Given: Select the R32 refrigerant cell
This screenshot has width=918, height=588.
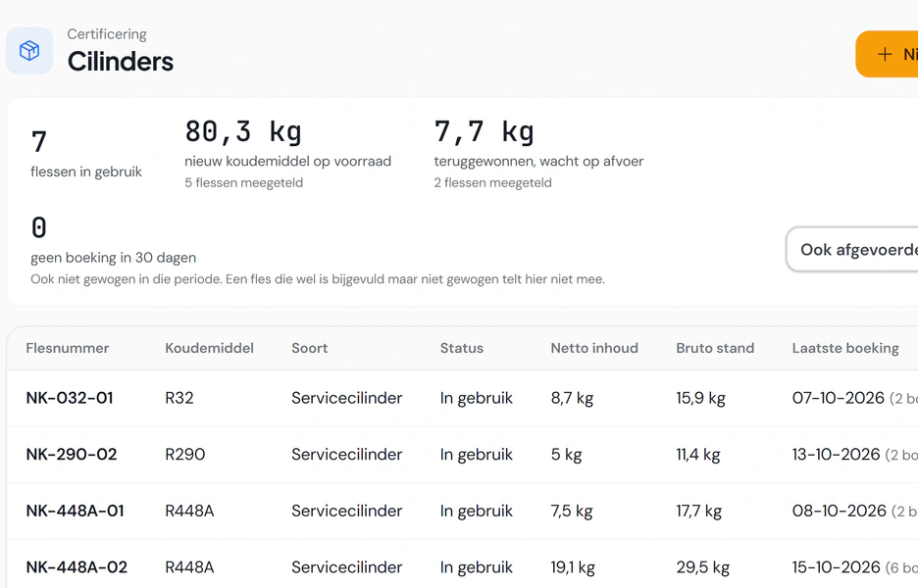Looking at the screenshot, I should (179, 398).
